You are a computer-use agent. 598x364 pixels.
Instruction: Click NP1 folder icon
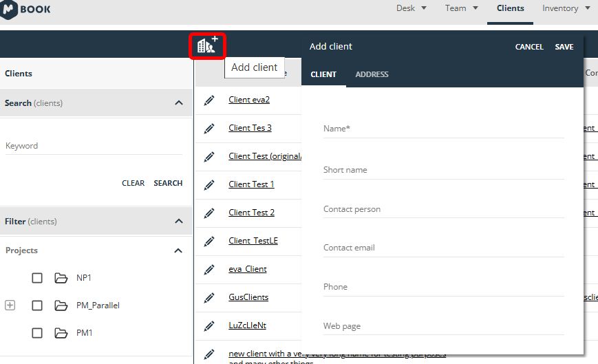coord(61,278)
